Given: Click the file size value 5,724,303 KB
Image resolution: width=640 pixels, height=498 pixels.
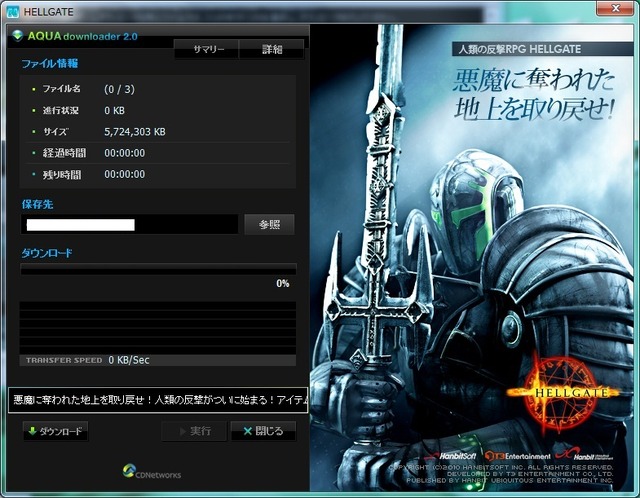Looking at the screenshot, I should click(x=135, y=132).
